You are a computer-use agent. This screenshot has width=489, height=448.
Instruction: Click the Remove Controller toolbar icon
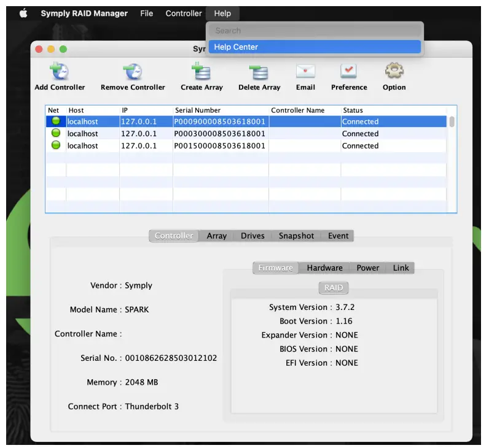(133, 71)
